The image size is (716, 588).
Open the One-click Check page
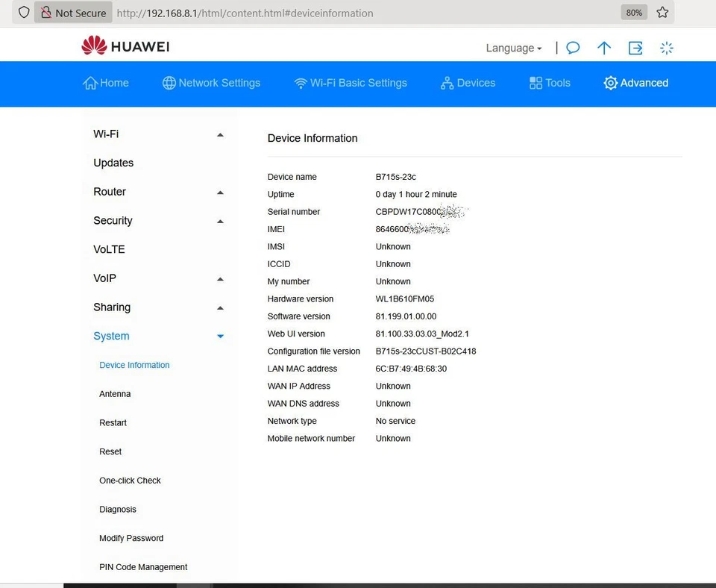tap(130, 481)
